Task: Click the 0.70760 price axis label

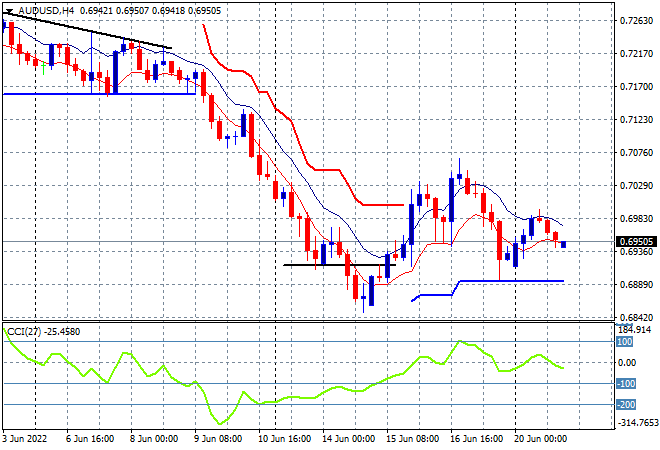Action: tap(636, 152)
